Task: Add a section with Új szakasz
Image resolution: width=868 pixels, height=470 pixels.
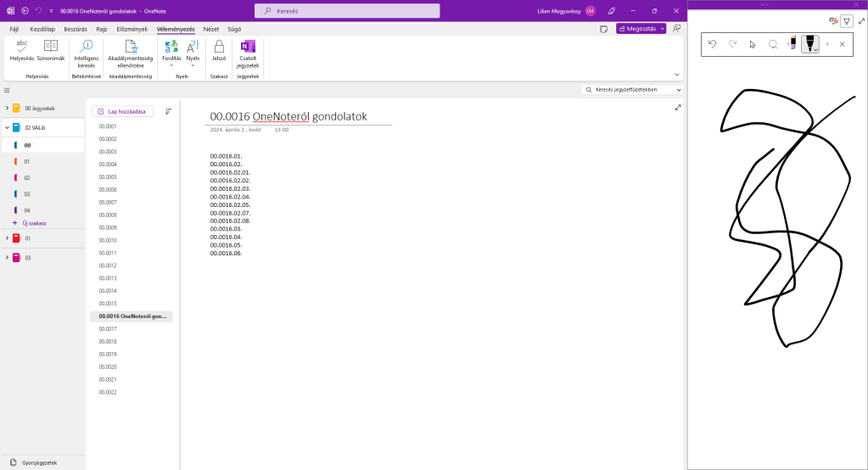Action: point(30,223)
